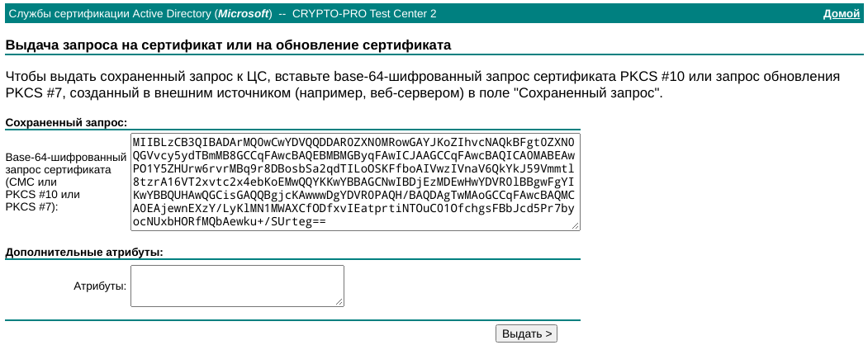
Task: Place cursor on request line starting "8tzrA16VT2"
Action: [x=355, y=182]
